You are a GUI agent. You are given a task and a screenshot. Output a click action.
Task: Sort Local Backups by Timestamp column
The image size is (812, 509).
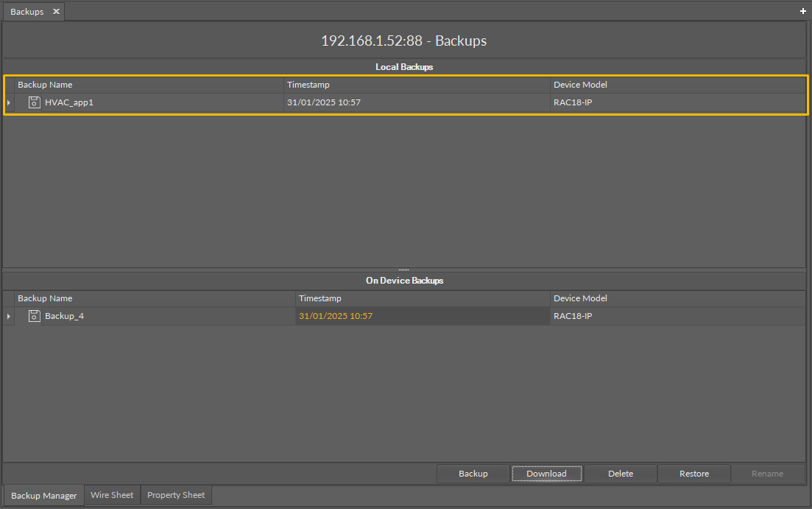308,85
